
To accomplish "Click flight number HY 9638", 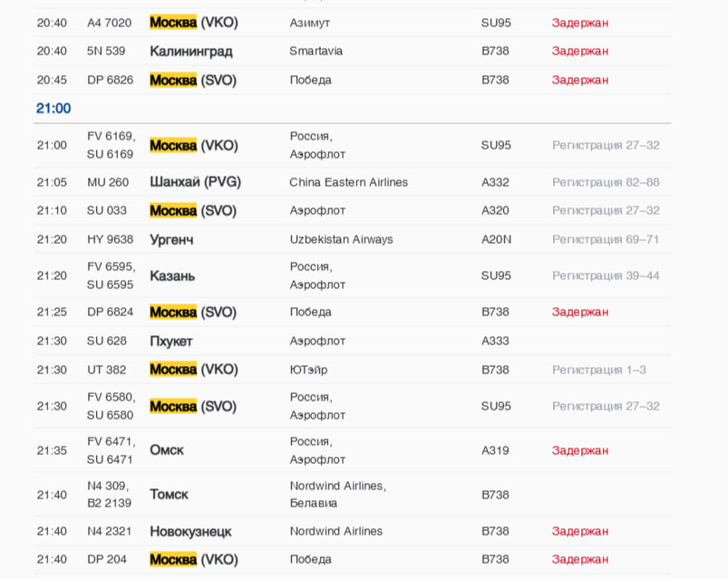I will point(110,240).
